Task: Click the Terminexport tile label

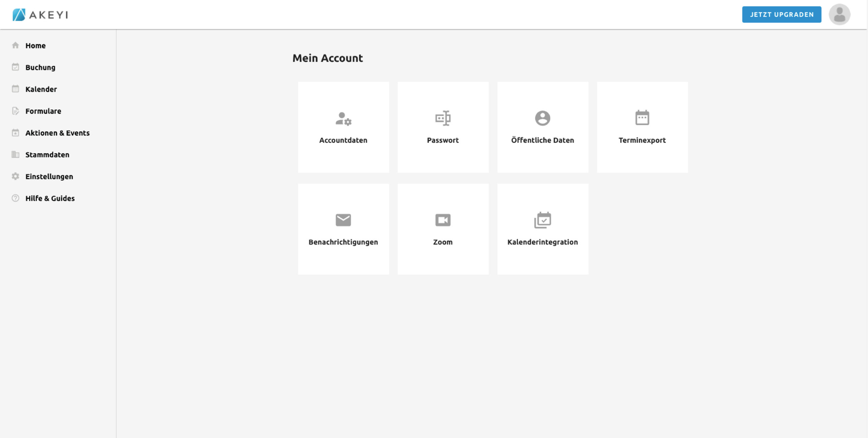Action: coord(642,140)
